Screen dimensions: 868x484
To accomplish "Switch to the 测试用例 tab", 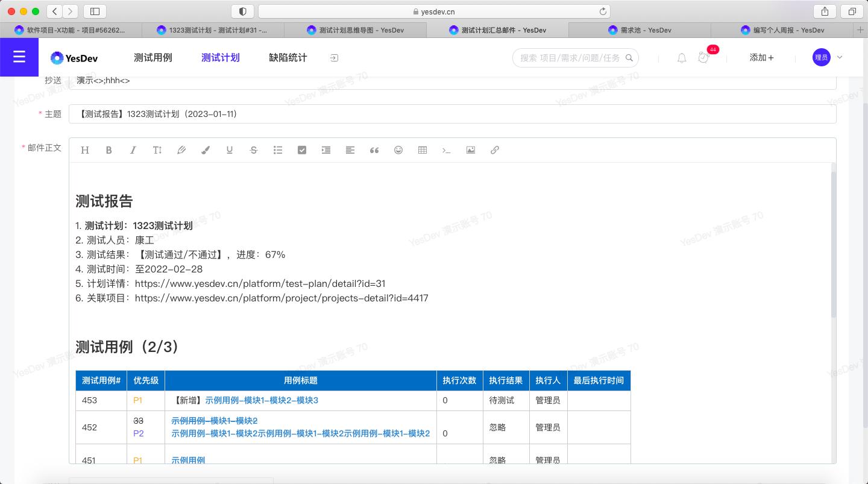I will (153, 57).
